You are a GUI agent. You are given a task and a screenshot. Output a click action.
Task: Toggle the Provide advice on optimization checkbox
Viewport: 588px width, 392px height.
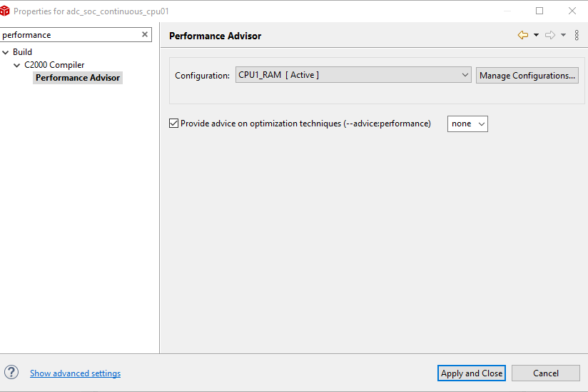tap(173, 124)
